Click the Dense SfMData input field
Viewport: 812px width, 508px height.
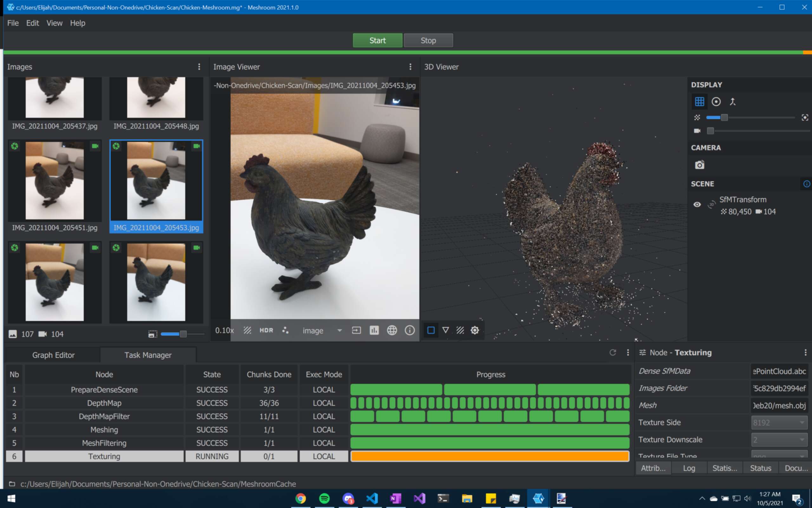coord(779,371)
